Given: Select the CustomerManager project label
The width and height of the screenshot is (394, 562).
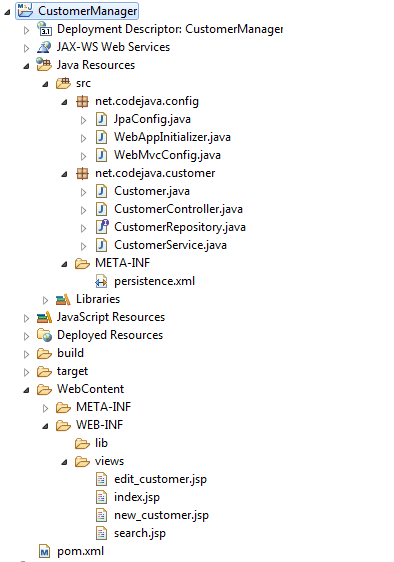Looking at the screenshot, I should pos(87,11).
